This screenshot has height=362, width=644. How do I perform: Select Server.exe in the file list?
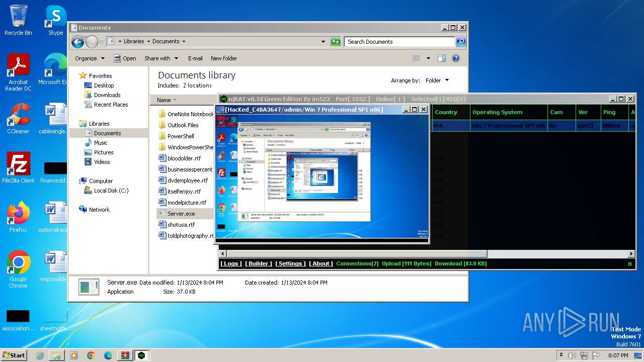pos(181,214)
